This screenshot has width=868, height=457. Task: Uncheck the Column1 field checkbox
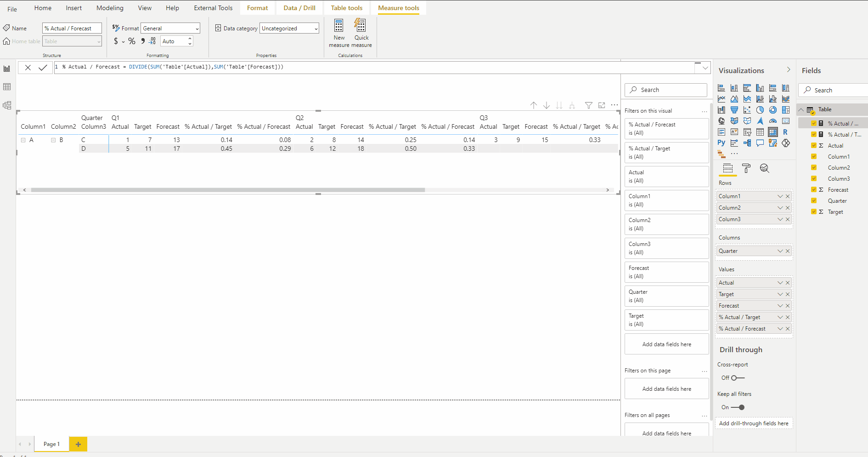pyautogui.click(x=814, y=156)
